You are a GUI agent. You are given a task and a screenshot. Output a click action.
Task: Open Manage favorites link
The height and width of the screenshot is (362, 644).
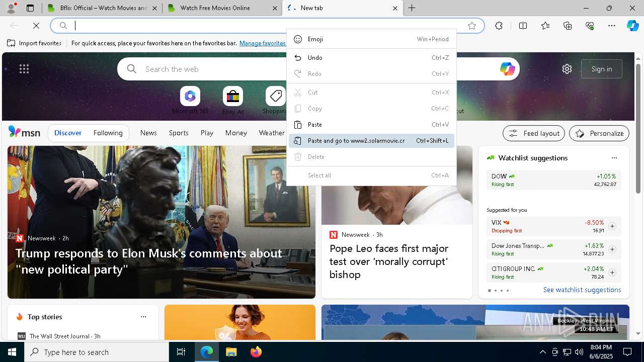point(263,43)
